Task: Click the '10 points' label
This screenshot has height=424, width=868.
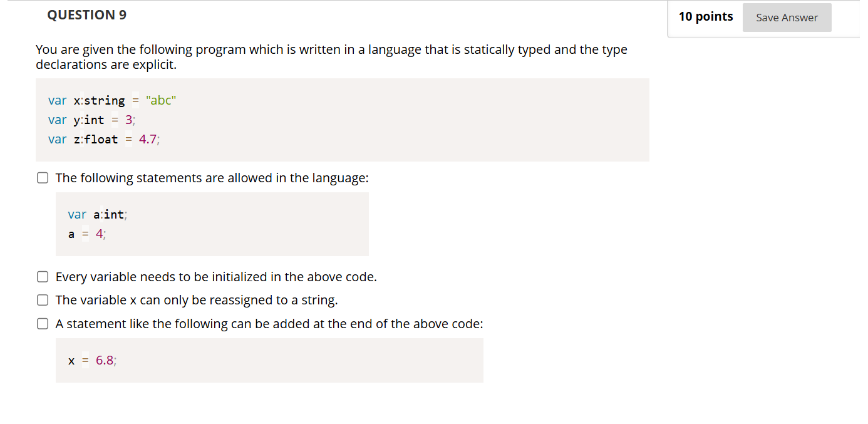Action: point(706,17)
